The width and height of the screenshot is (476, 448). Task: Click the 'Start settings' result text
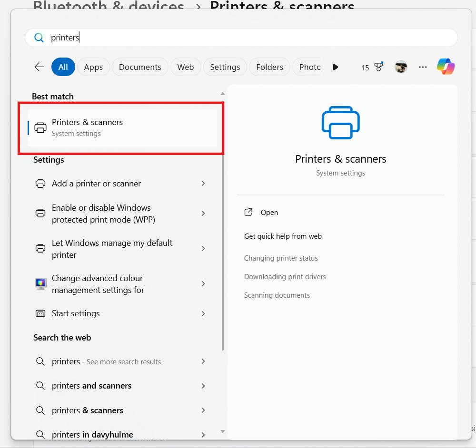[76, 313]
